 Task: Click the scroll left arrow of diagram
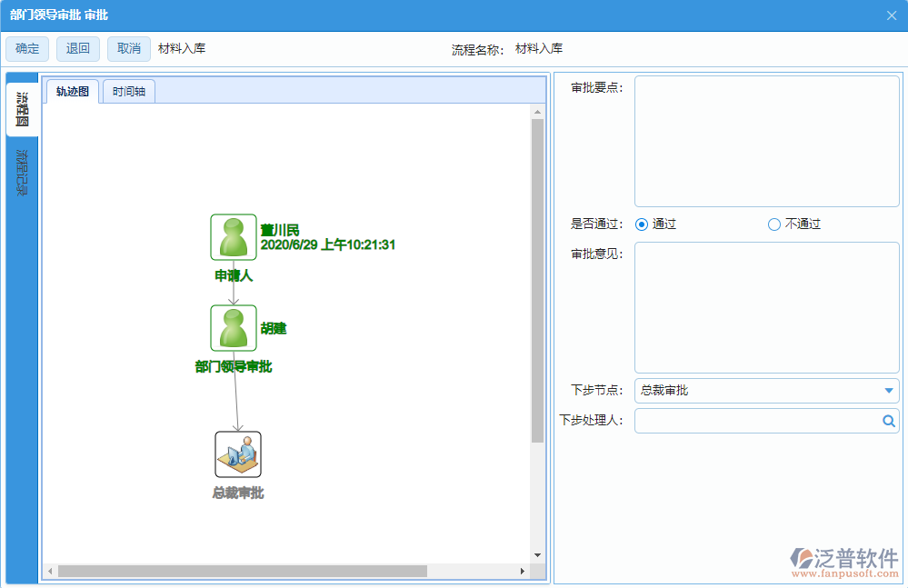pos(50,572)
